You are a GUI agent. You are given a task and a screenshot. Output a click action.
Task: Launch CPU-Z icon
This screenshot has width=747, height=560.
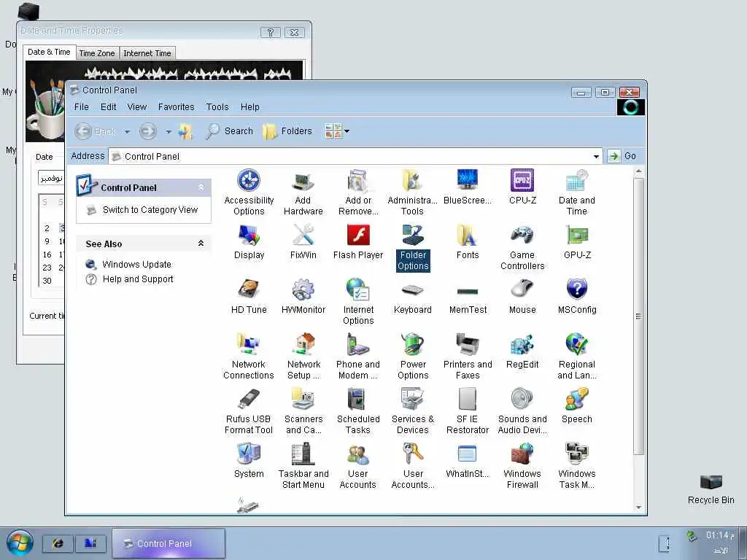522,187
